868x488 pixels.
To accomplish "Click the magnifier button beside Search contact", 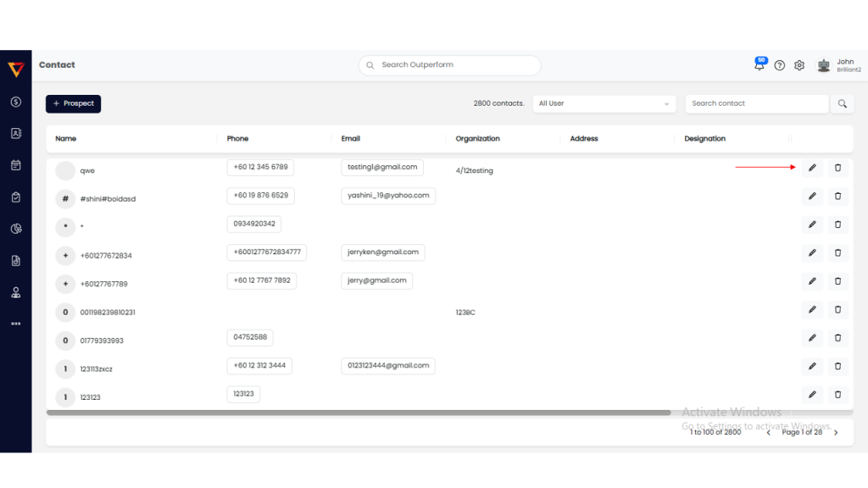I will point(842,103).
